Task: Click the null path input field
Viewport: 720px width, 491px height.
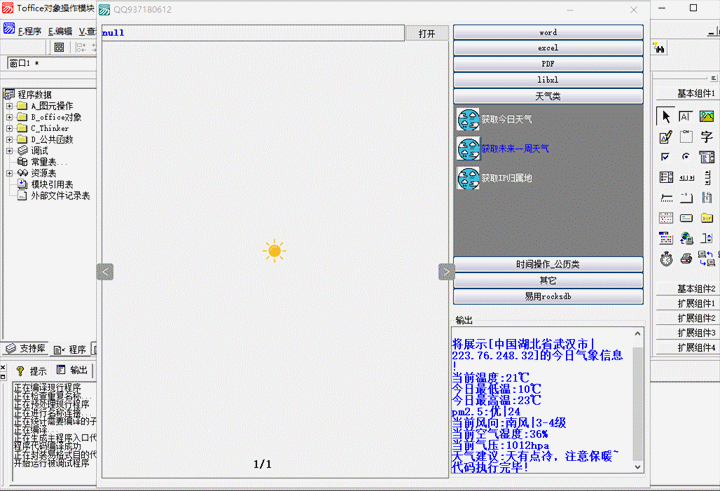Action: [250, 33]
